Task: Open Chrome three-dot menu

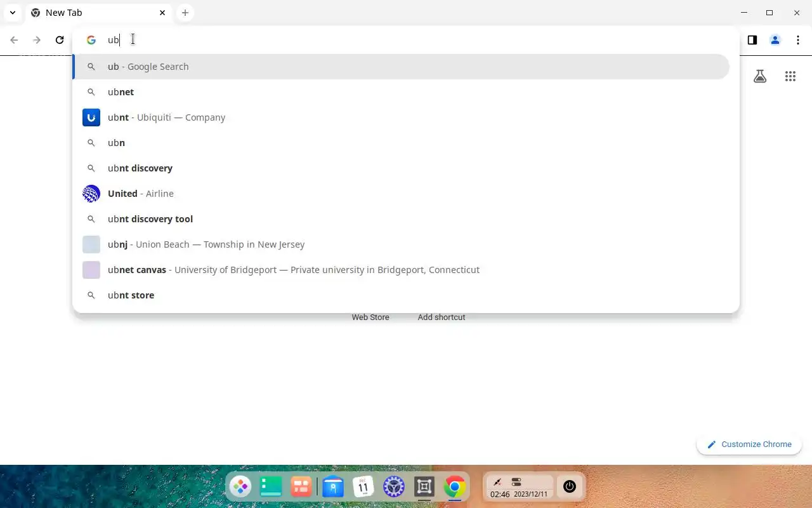Action: pyautogui.click(x=798, y=40)
